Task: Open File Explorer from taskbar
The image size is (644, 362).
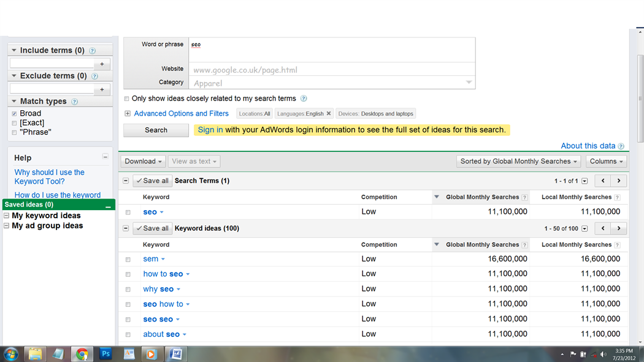Action: [x=35, y=354]
